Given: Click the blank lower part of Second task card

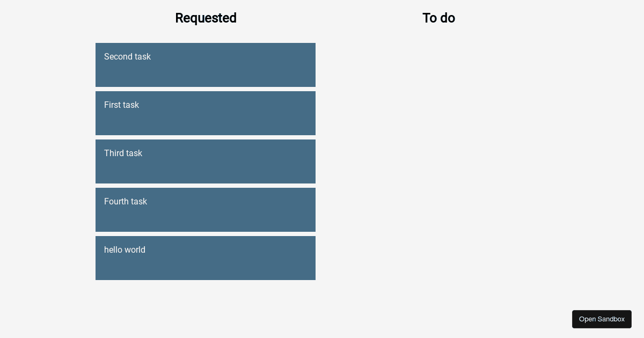Looking at the screenshot, I should [x=206, y=77].
